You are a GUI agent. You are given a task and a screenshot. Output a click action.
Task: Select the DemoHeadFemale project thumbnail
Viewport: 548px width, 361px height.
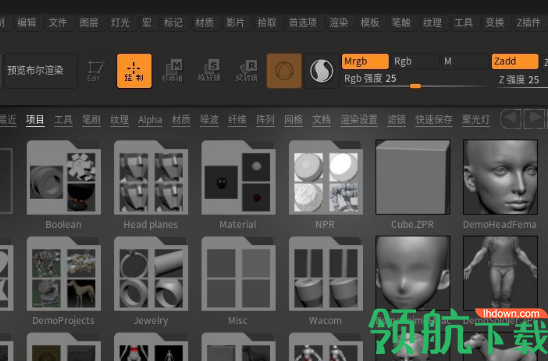pyautogui.click(x=500, y=177)
